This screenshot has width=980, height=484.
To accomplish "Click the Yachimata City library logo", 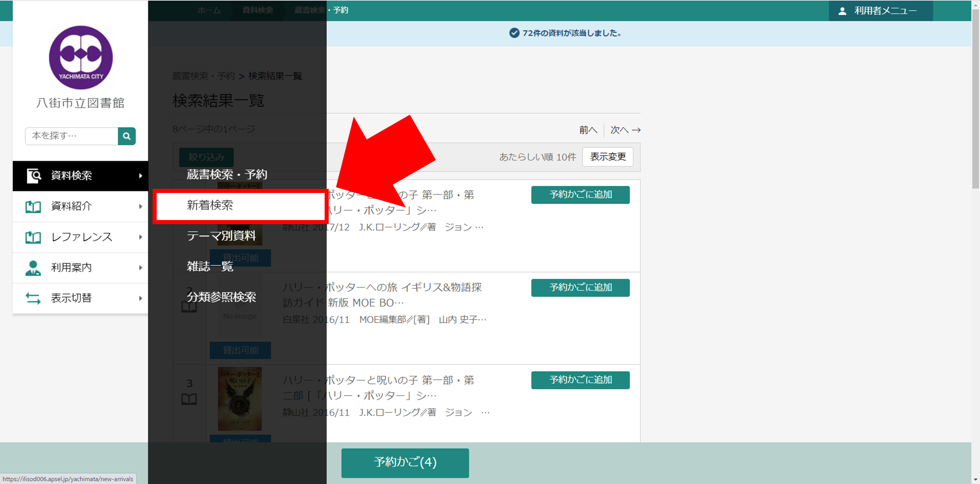I will tap(81, 58).
